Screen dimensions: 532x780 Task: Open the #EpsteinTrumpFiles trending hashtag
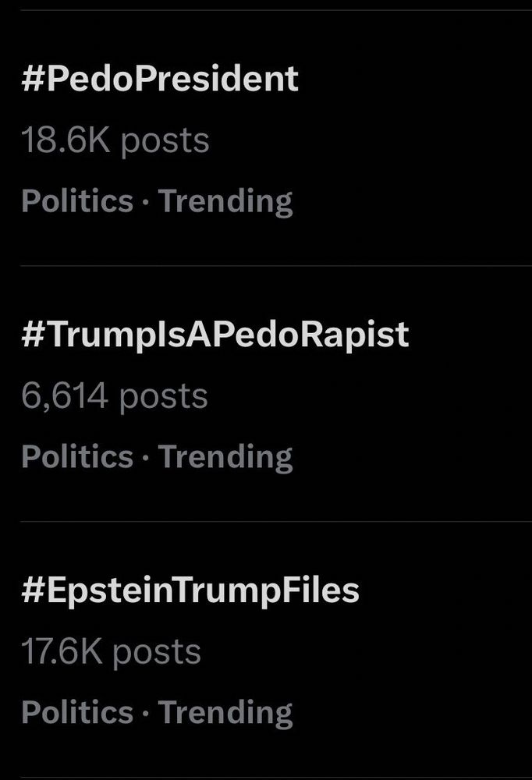(x=190, y=590)
